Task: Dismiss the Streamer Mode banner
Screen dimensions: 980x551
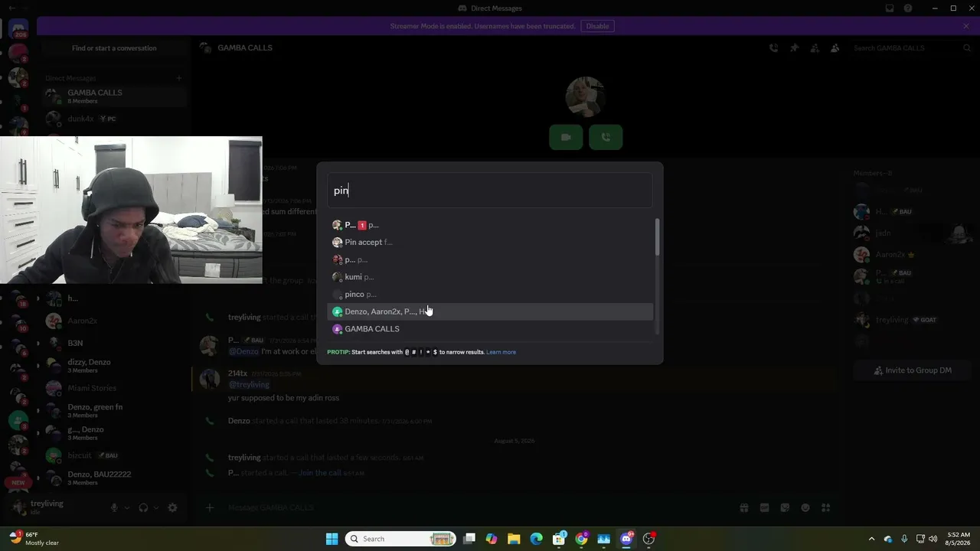Action: pyautogui.click(x=966, y=26)
